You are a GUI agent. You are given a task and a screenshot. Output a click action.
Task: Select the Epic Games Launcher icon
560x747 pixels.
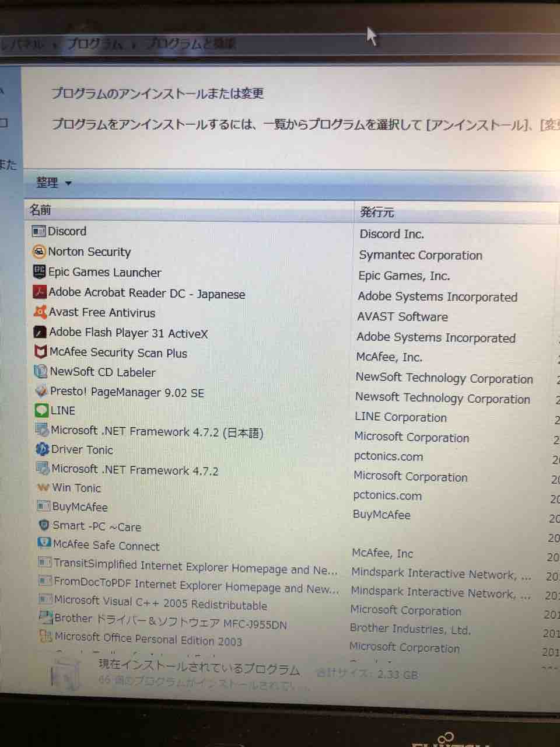pos(39,271)
